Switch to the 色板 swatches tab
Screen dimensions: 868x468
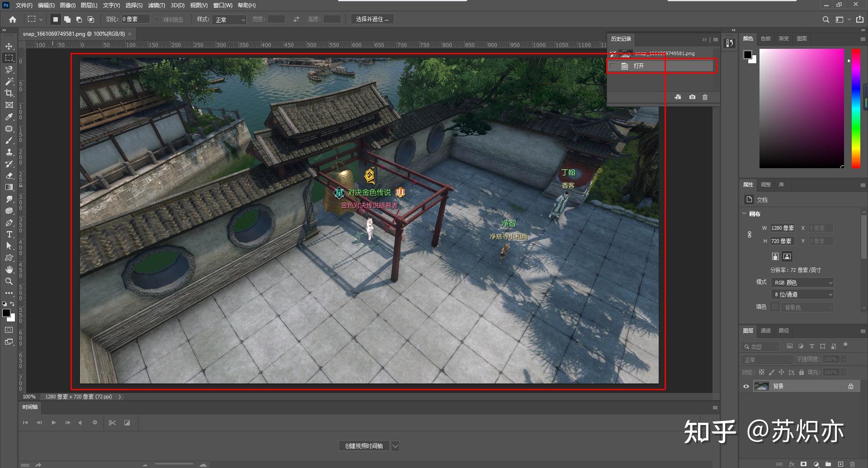[766, 38]
